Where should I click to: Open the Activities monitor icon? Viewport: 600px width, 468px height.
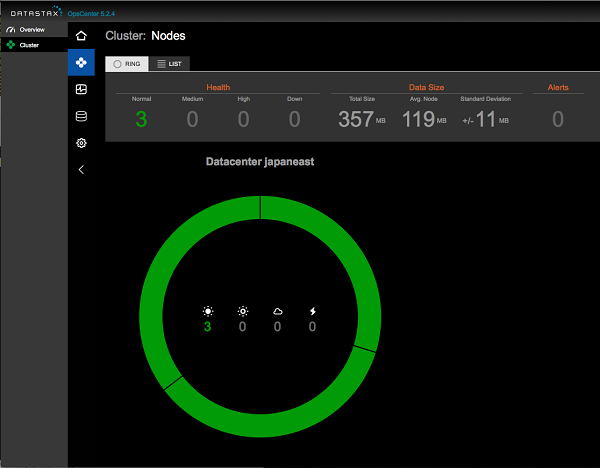click(x=81, y=90)
